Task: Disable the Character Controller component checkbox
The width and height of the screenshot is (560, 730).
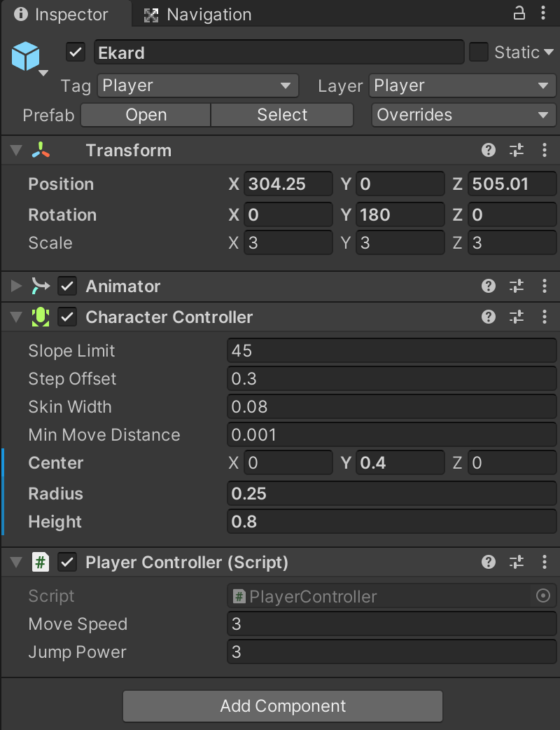Action: pyautogui.click(x=67, y=317)
